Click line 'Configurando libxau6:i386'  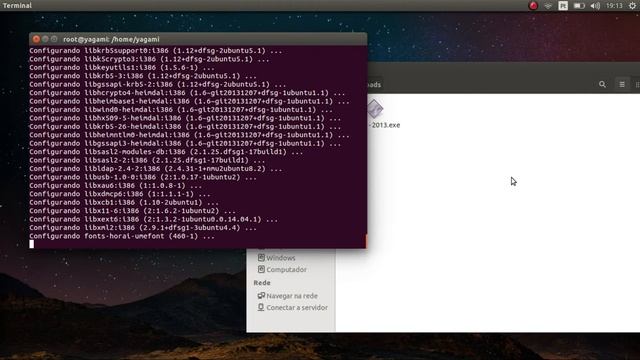pos(116,186)
